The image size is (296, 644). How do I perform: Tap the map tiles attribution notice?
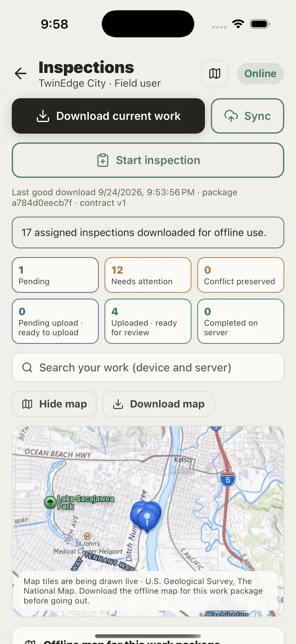click(x=148, y=591)
